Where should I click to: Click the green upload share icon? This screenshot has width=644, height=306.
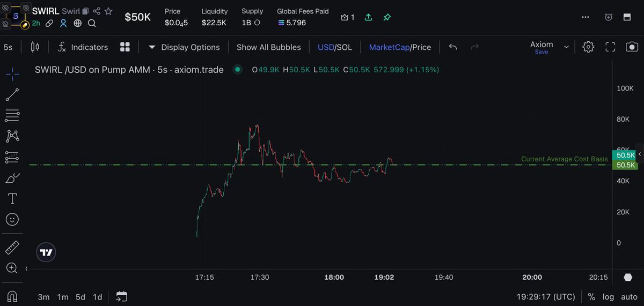(368, 17)
